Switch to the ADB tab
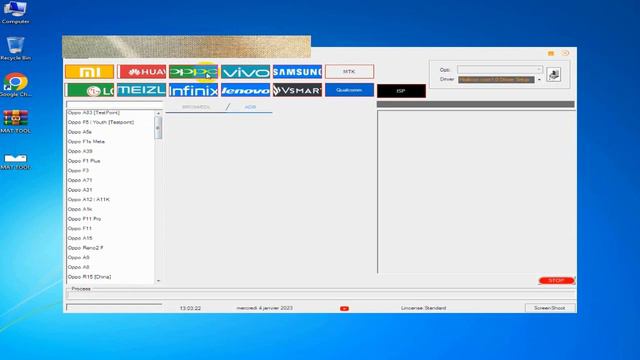Viewport: 640px width, 360px height. [250, 107]
